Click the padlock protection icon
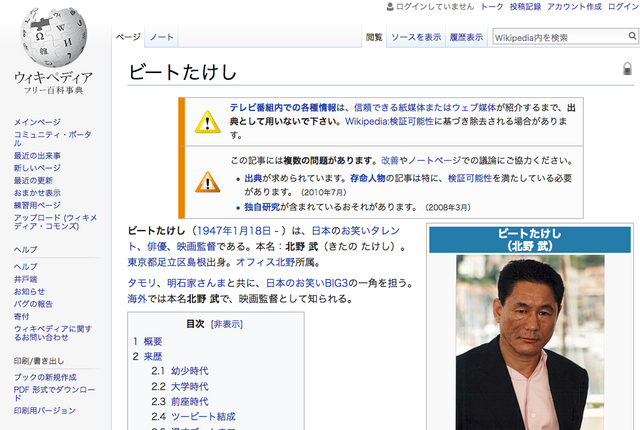The width and height of the screenshot is (640, 430). coord(627,69)
